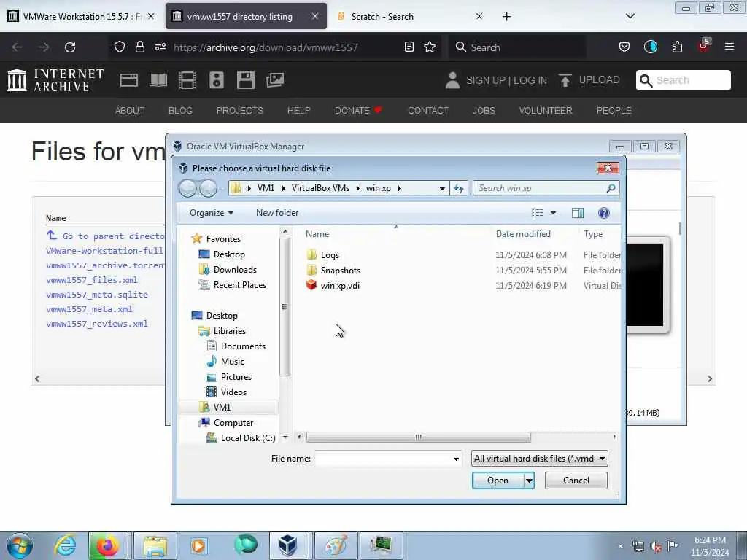
Task: Click the Search win xp box
Action: tap(546, 189)
